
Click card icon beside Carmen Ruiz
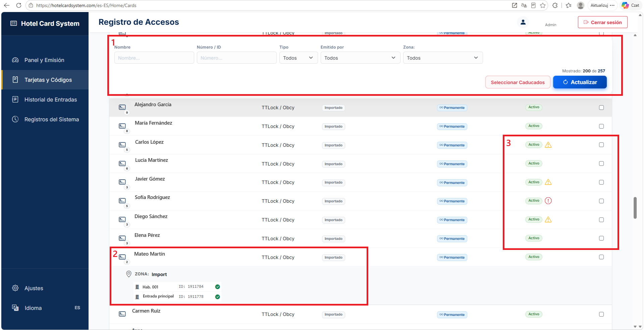[x=122, y=314]
